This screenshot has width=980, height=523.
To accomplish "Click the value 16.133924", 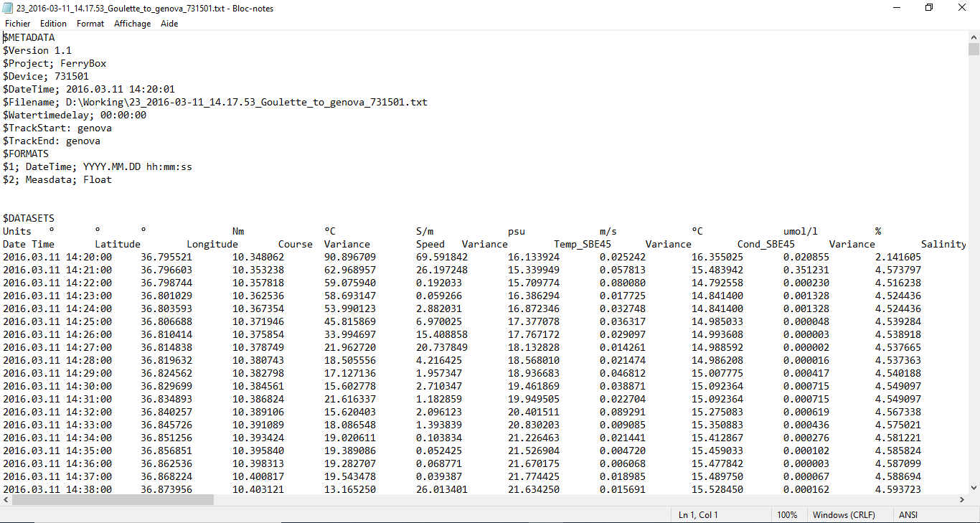I will coord(534,257).
